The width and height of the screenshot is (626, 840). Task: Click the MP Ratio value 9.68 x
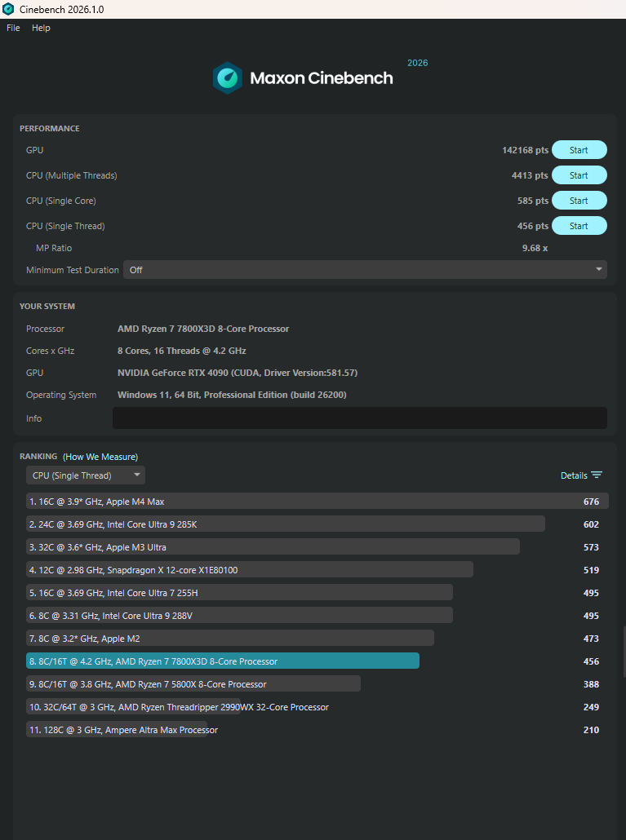click(535, 247)
